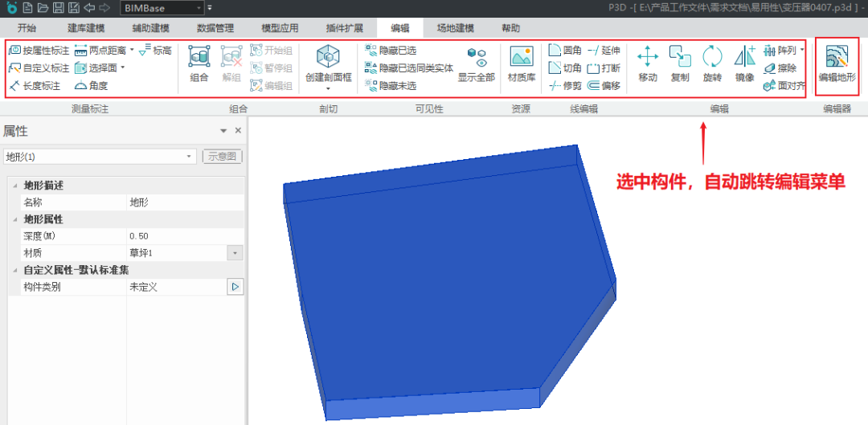Select the 偏移 offset tool

click(604, 86)
